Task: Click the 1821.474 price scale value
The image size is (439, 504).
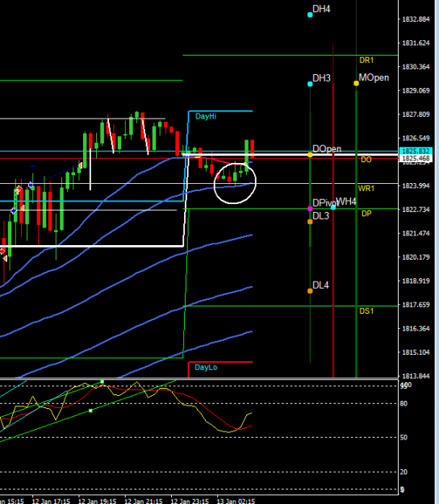Action: (416, 233)
